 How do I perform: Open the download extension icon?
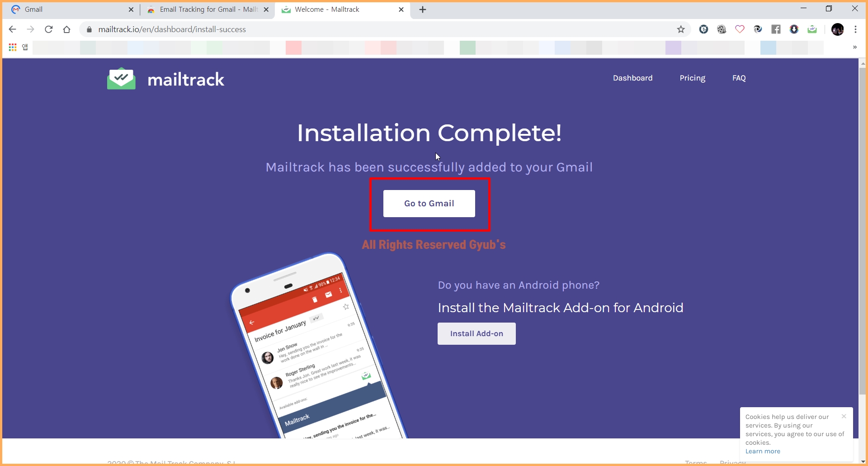(x=794, y=29)
